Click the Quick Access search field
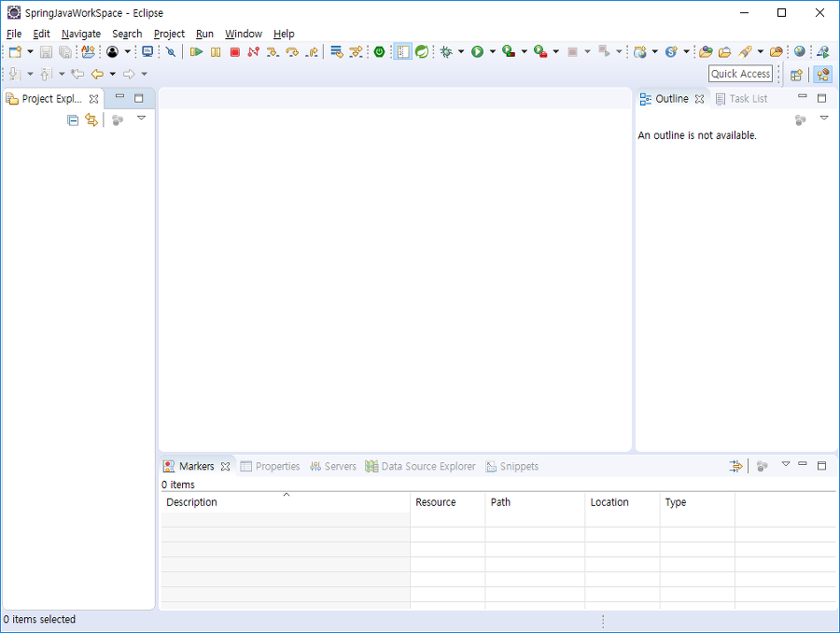Screen dimensions: 840x633 point(740,74)
